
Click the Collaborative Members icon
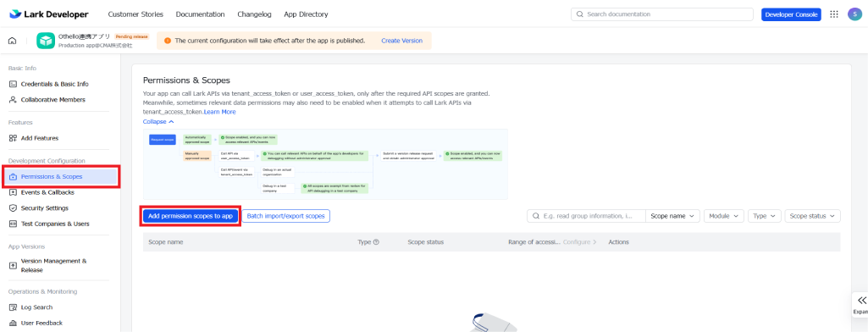[x=14, y=100]
